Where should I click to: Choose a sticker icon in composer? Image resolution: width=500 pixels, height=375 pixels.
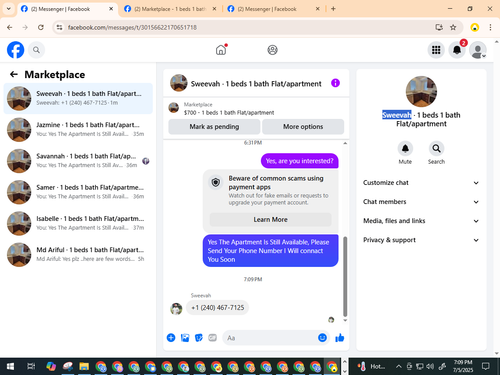click(x=199, y=338)
